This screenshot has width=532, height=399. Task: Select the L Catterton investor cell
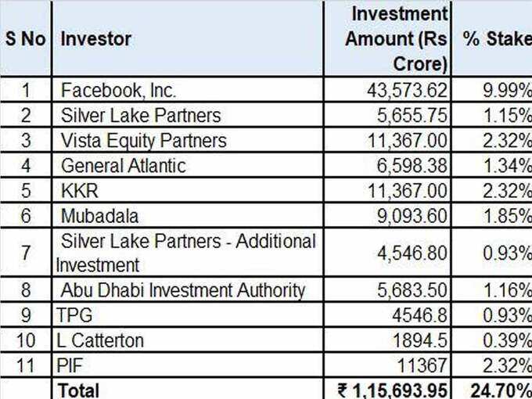[188, 340]
